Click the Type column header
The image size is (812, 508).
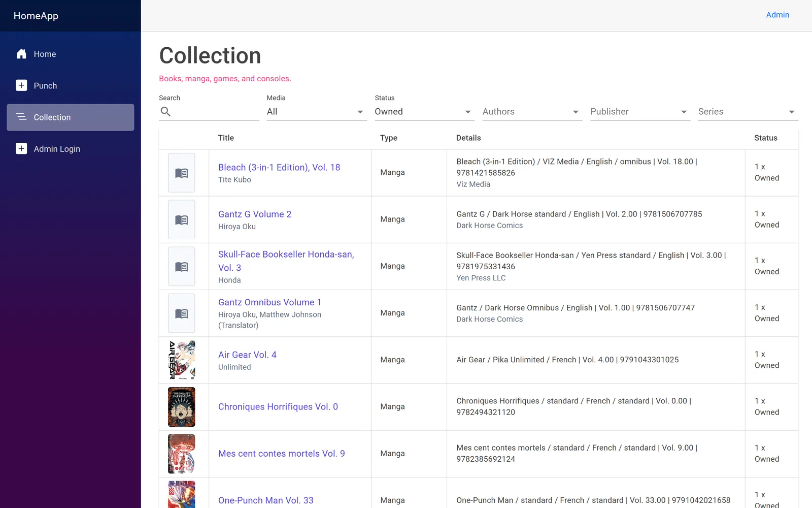pyautogui.click(x=389, y=138)
